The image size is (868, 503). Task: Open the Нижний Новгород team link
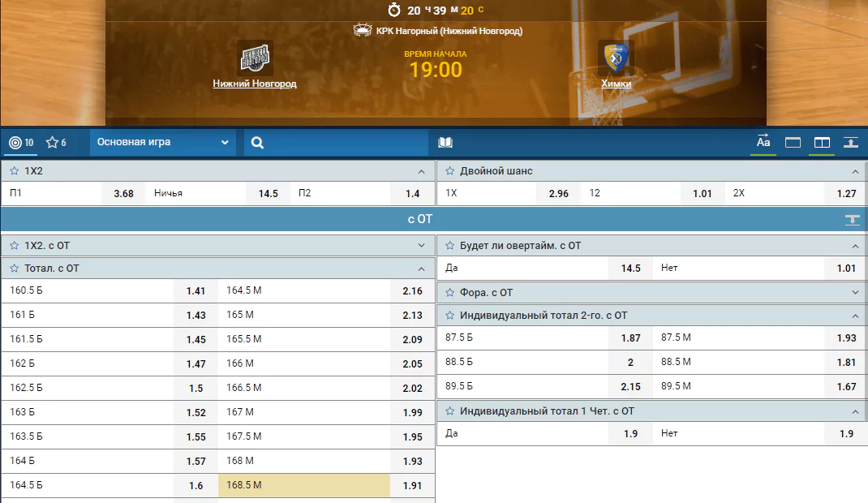(255, 84)
